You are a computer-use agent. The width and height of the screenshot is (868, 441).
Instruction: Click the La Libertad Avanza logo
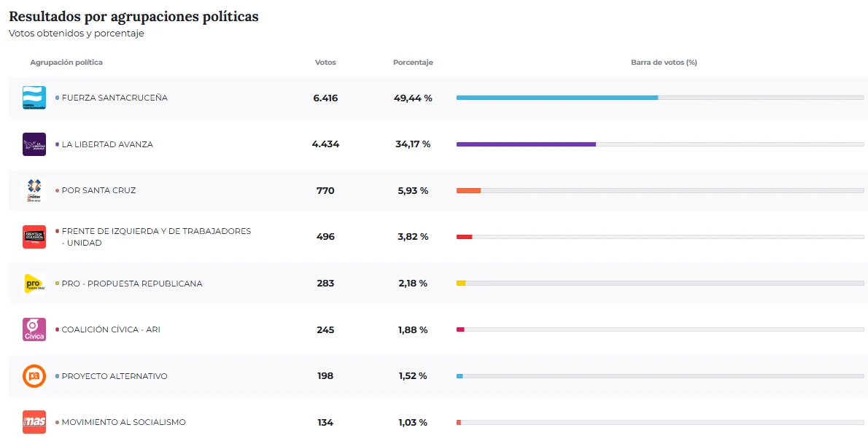[34, 144]
